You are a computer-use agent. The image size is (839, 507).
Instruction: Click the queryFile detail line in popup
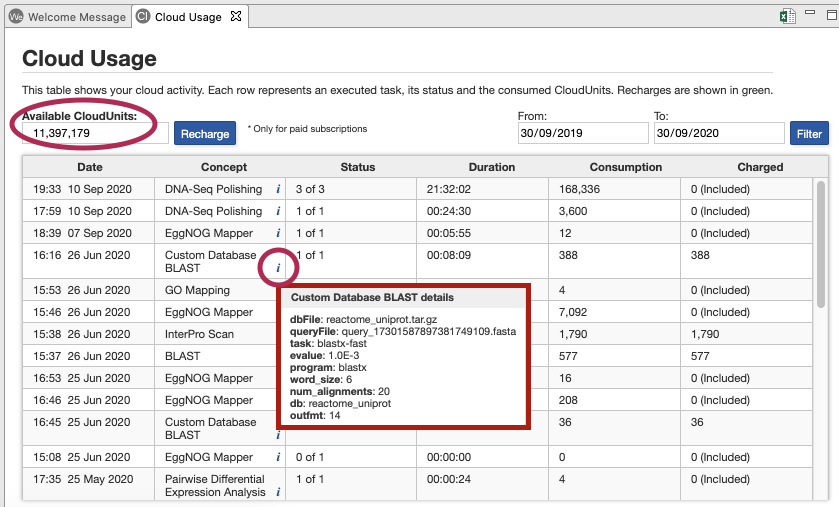(403, 332)
